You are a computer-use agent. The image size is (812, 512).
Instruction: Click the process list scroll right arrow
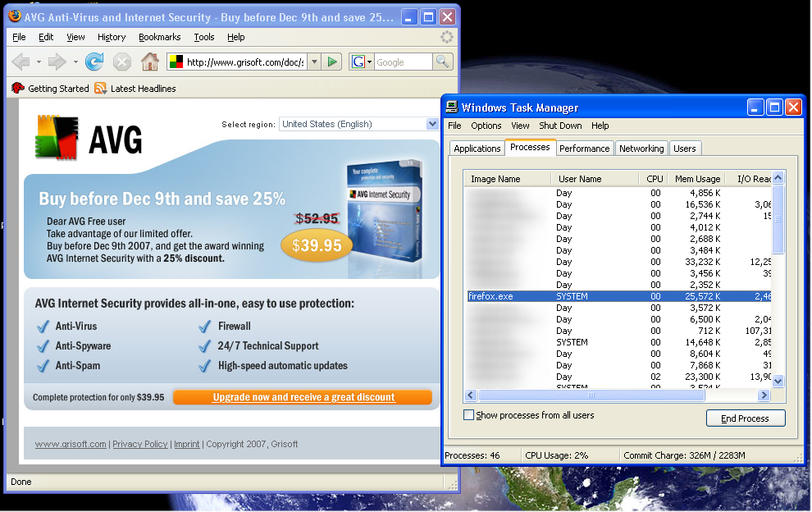764,395
